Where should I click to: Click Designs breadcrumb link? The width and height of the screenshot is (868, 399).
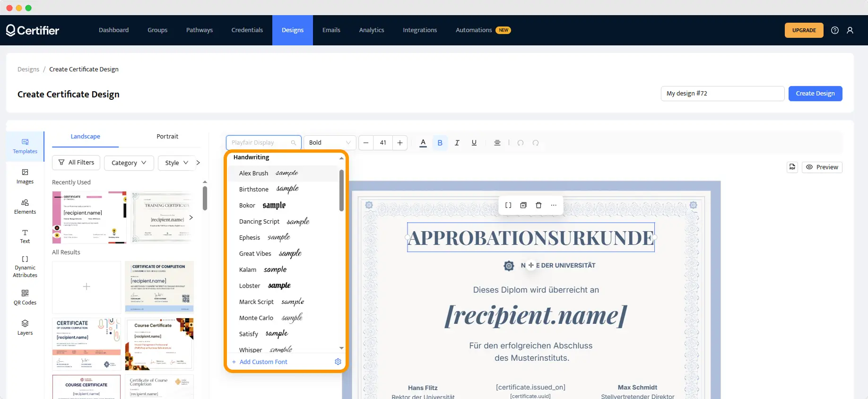(28, 69)
